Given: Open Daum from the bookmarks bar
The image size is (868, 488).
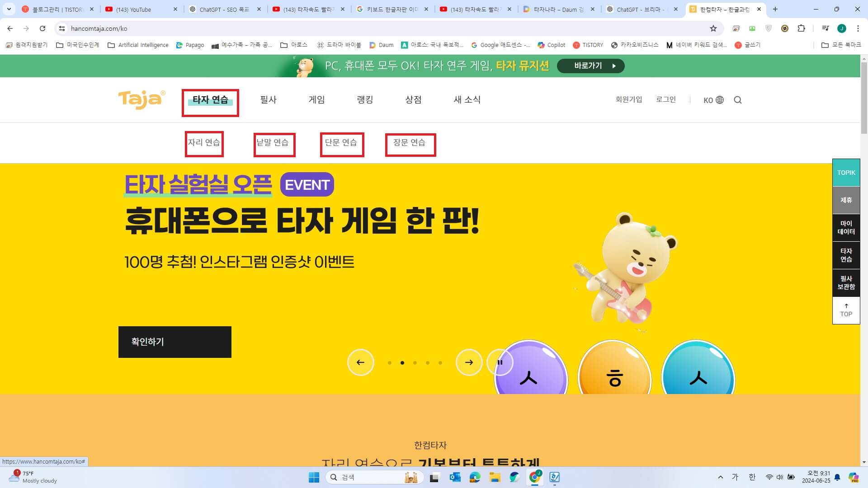Looking at the screenshot, I should pos(381,45).
